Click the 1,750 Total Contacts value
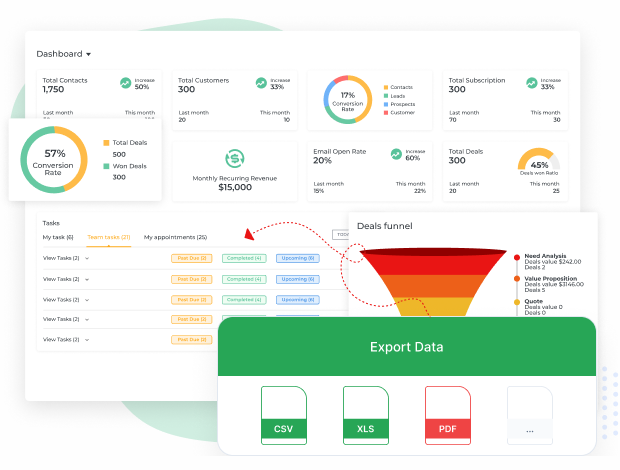Viewport: 620px width, 470px height. pos(53,89)
